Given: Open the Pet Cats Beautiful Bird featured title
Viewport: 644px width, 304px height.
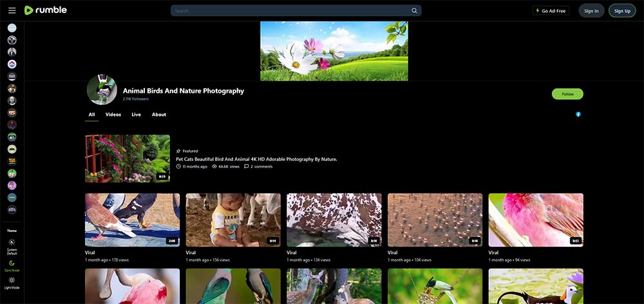Looking at the screenshot, I should point(256,159).
